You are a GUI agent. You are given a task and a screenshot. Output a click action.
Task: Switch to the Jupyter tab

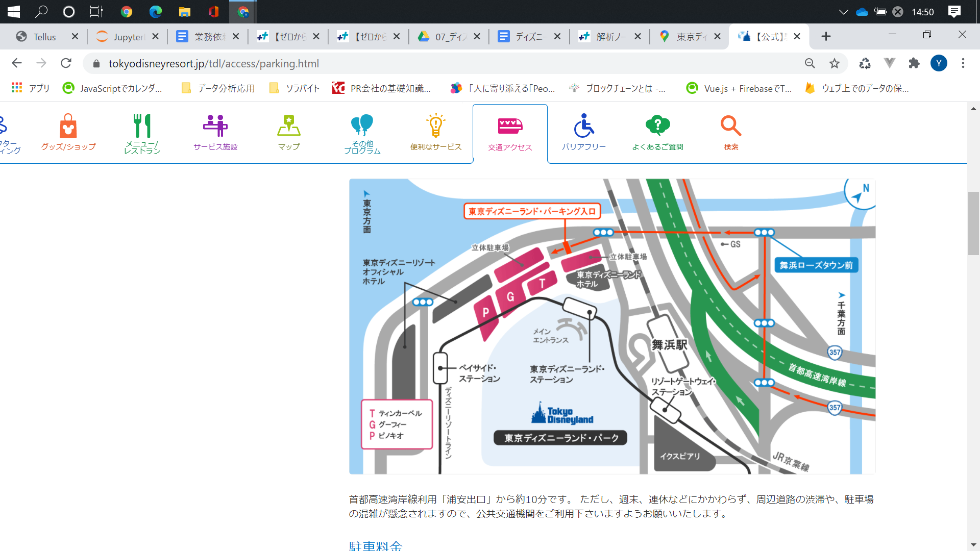coord(128,37)
